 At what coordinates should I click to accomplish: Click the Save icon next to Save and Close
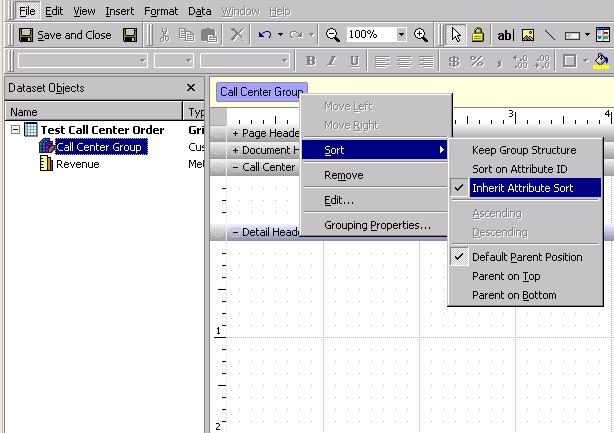[130, 35]
